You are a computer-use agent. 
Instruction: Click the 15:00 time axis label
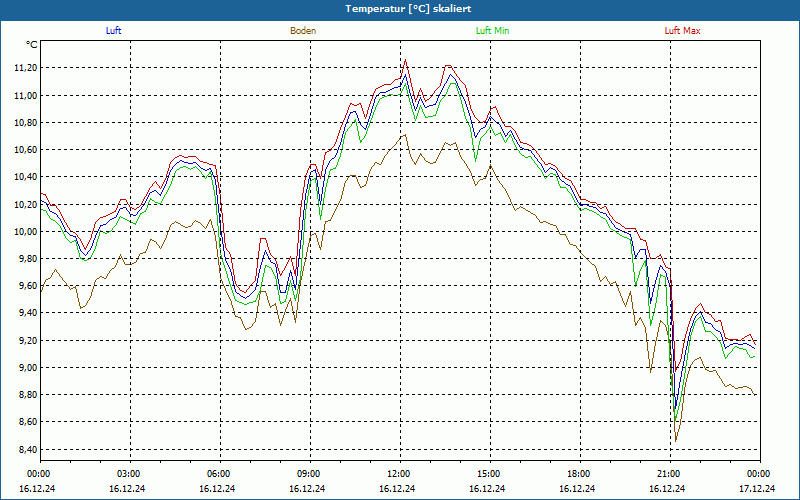click(490, 474)
